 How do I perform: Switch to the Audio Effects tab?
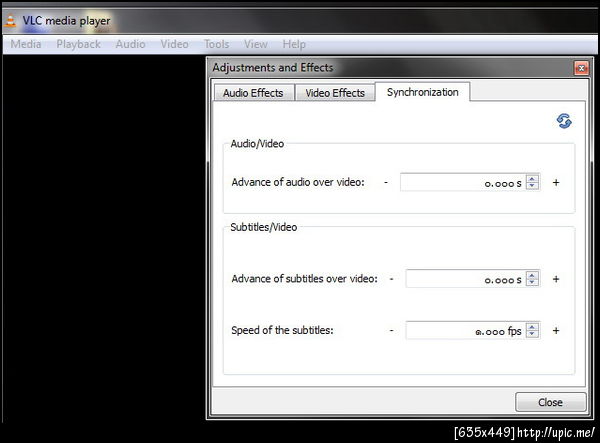coord(253,93)
